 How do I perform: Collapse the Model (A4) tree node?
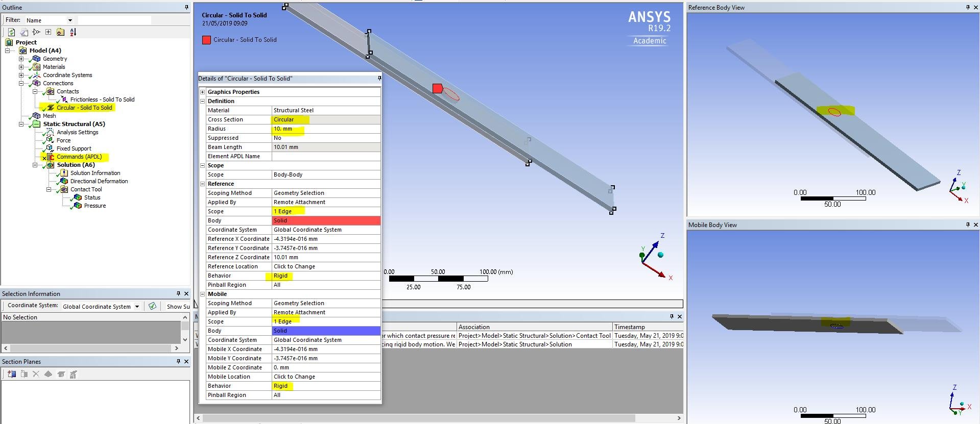pos(8,51)
